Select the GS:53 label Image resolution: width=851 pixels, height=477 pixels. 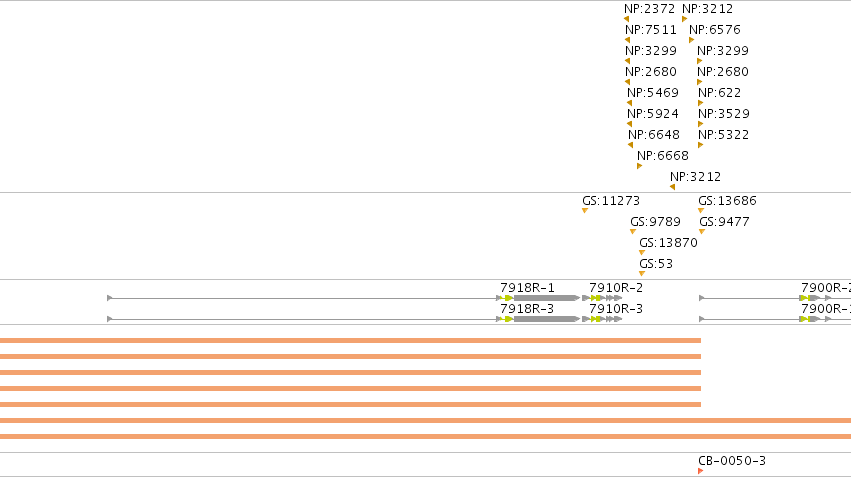(656, 264)
